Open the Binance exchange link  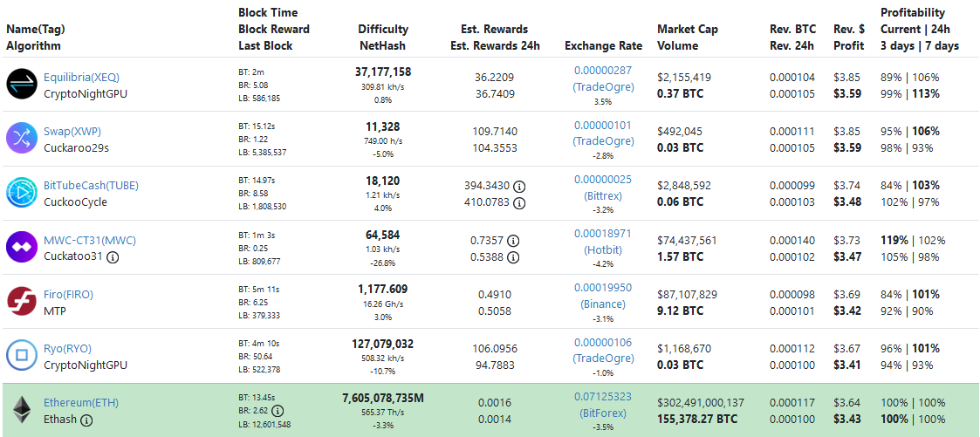point(603,304)
